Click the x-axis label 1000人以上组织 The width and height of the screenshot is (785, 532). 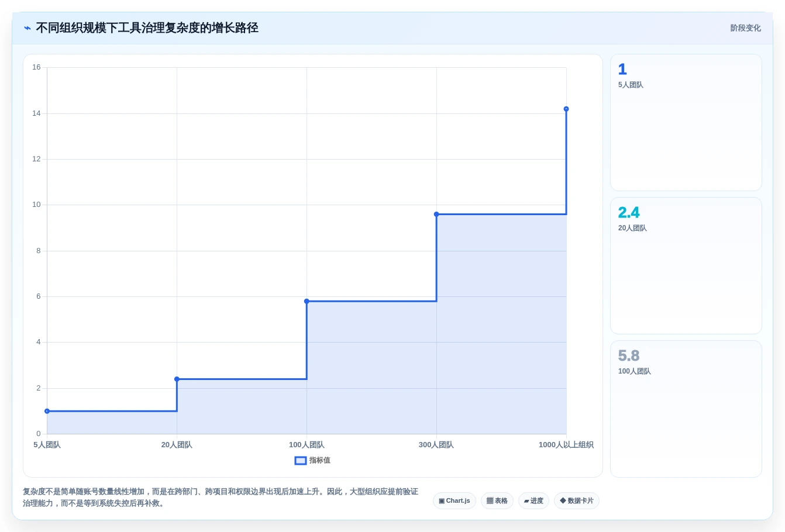point(566,445)
